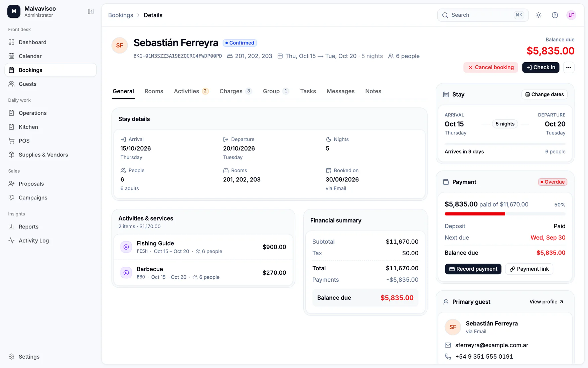Click the Change dates button
The width and height of the screenshot is (588, 368).
[x=544, y=95]
